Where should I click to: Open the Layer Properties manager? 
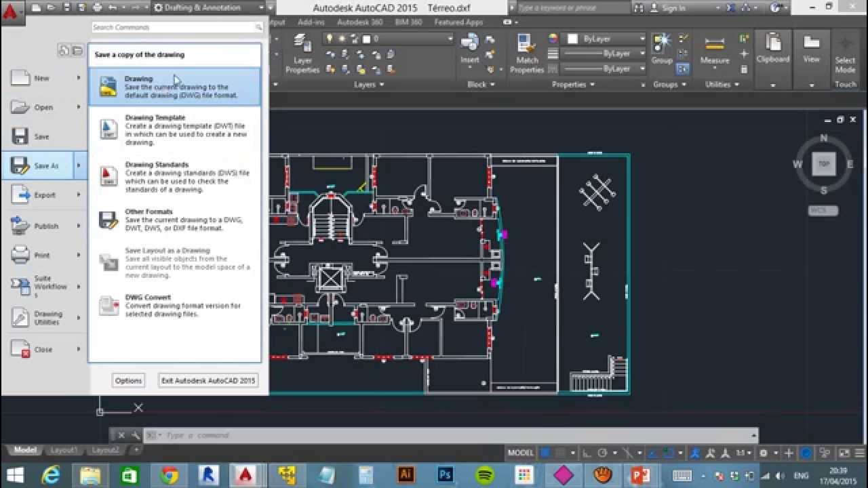tap(302, 55)
